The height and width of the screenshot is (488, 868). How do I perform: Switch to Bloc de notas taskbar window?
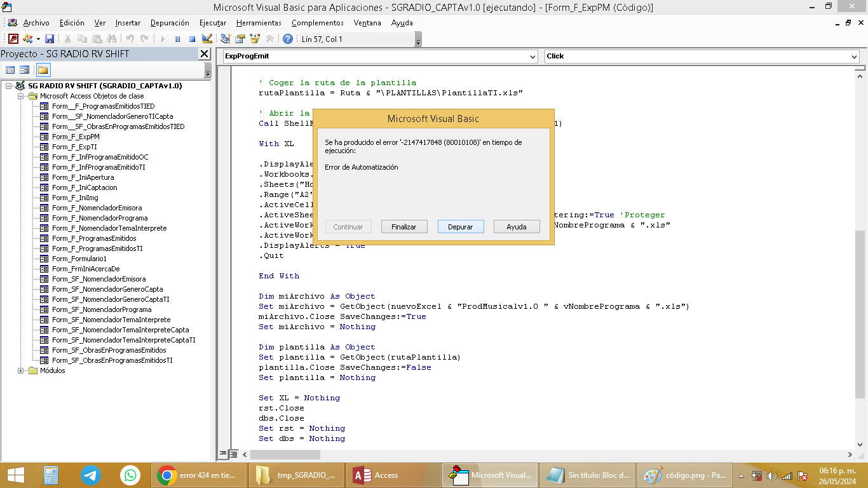pyautogui.click(x=588, y=475)
